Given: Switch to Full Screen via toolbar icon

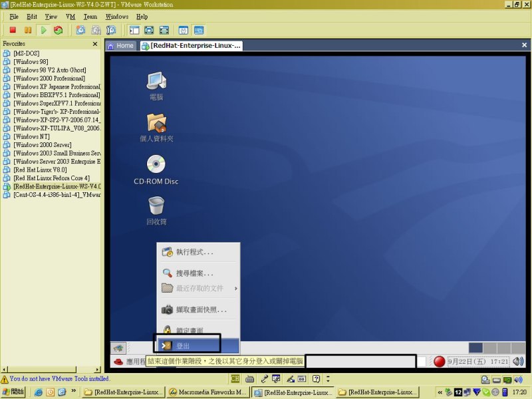Looking at the screenshot, I should coord(164,30).
